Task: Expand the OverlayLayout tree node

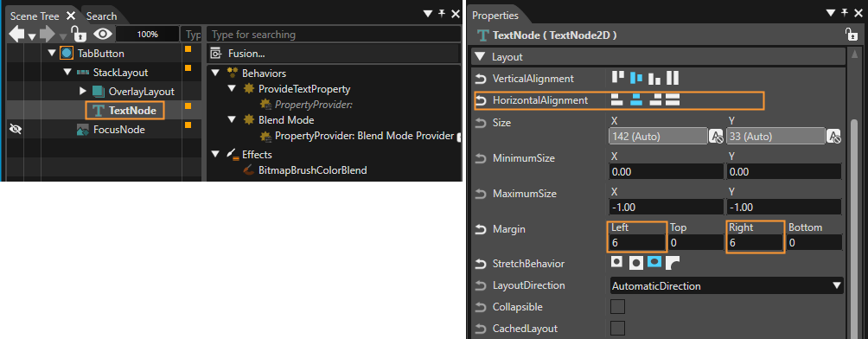Action: (x=83, y=91)
